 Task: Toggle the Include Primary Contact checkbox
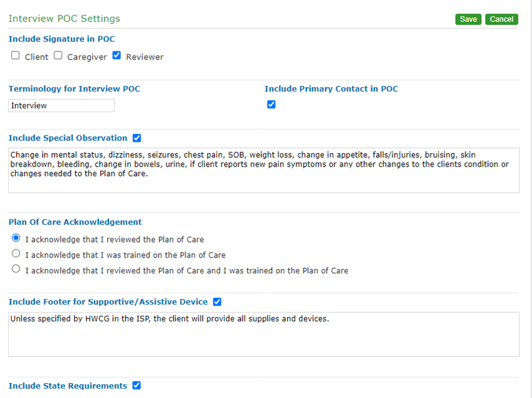coord(271,105)
